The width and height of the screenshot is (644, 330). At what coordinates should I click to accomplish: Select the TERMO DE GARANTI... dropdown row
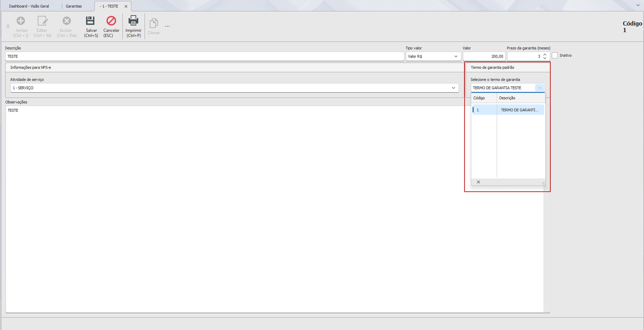pos(508,110)
